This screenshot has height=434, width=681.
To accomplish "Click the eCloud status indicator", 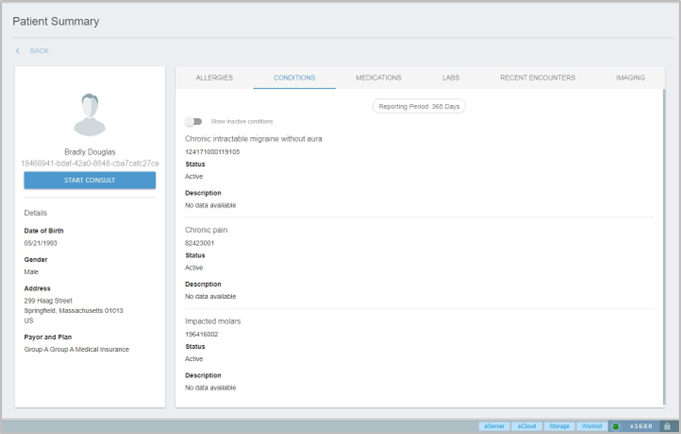I will 526,426.
